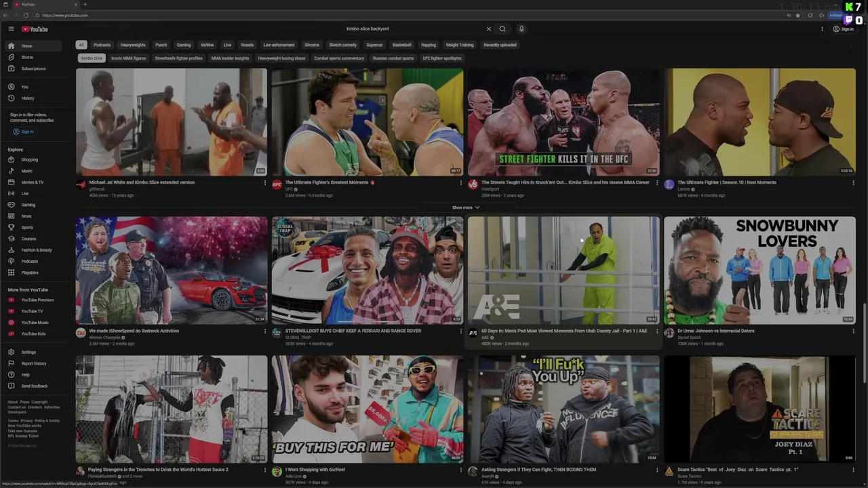Open Gaming in the Explore sidebar
Viewport: 868px width, 488px height.
[x=35, y=205]
